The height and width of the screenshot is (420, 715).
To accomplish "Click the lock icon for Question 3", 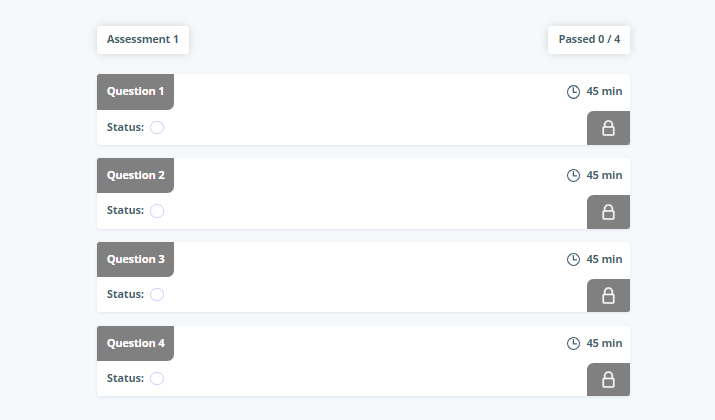I will (x=608, y=296).
